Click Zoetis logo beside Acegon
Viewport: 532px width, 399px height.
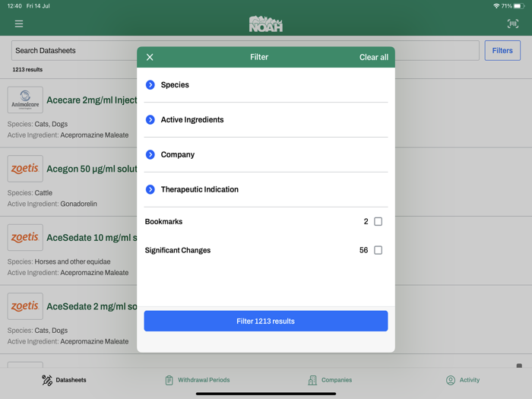(x=25, y=169)
